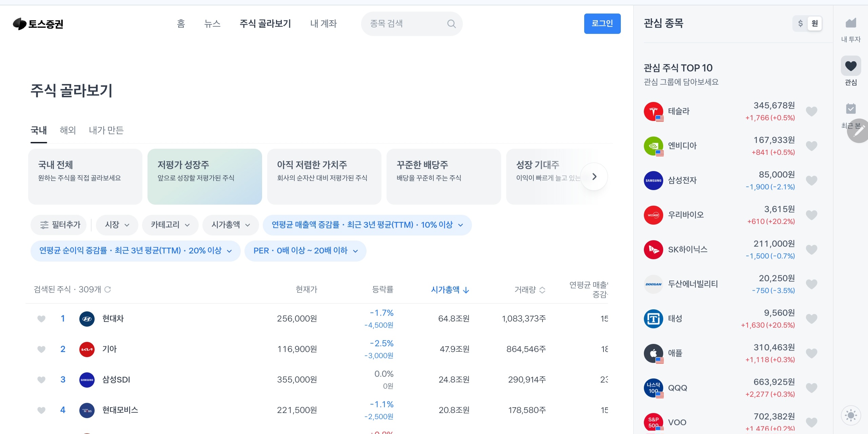
Task: Click the 필터추가 filter button
Action: coord(59,225)
